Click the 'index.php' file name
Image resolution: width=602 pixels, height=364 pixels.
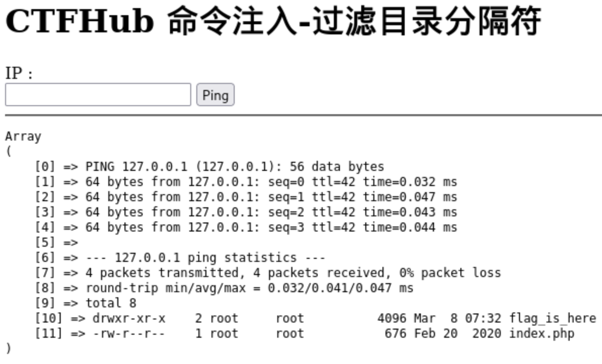[541, 334]
